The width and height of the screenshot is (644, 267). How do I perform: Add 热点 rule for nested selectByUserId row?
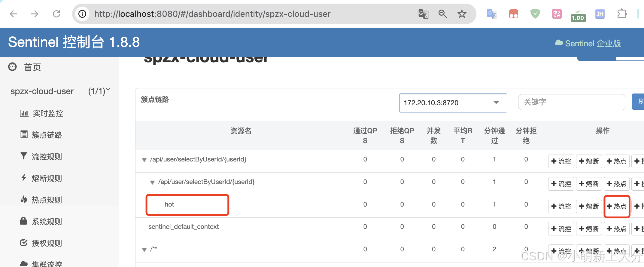click(x=616, y=184)
